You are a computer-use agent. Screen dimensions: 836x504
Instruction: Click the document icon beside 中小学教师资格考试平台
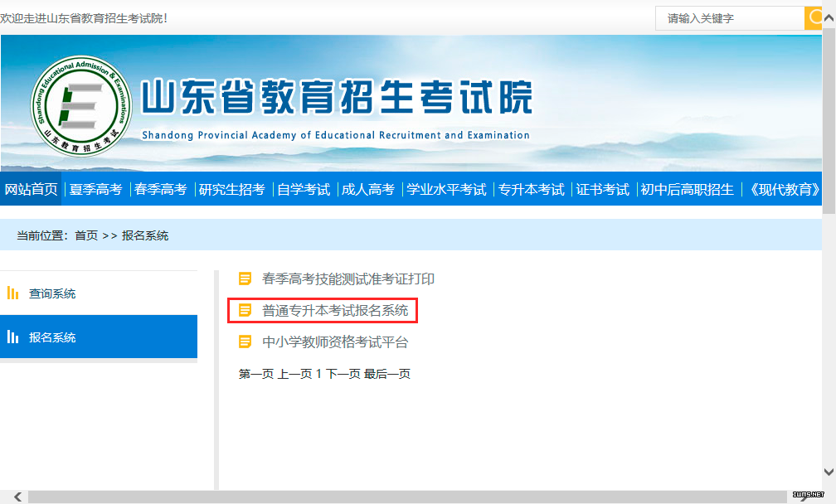(245, 342)
